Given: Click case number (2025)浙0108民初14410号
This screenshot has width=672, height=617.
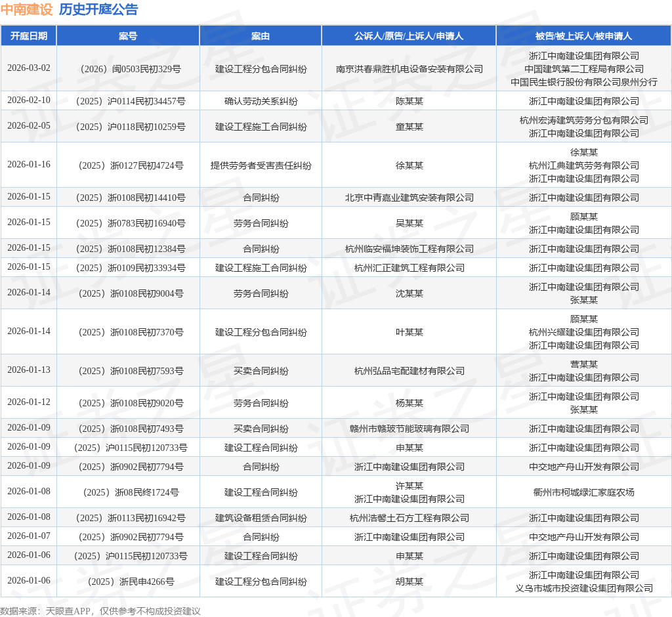Looking at the screenshot, I should pyautogui.click(x=131, y=198).
